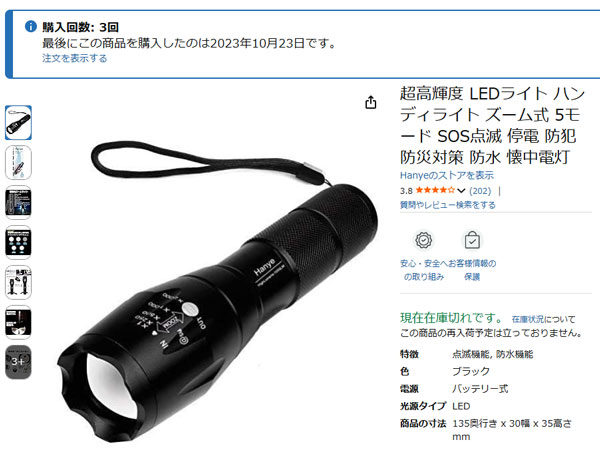Click the customer information protection bag icon
600x449 pixels.
coord(472,240)
